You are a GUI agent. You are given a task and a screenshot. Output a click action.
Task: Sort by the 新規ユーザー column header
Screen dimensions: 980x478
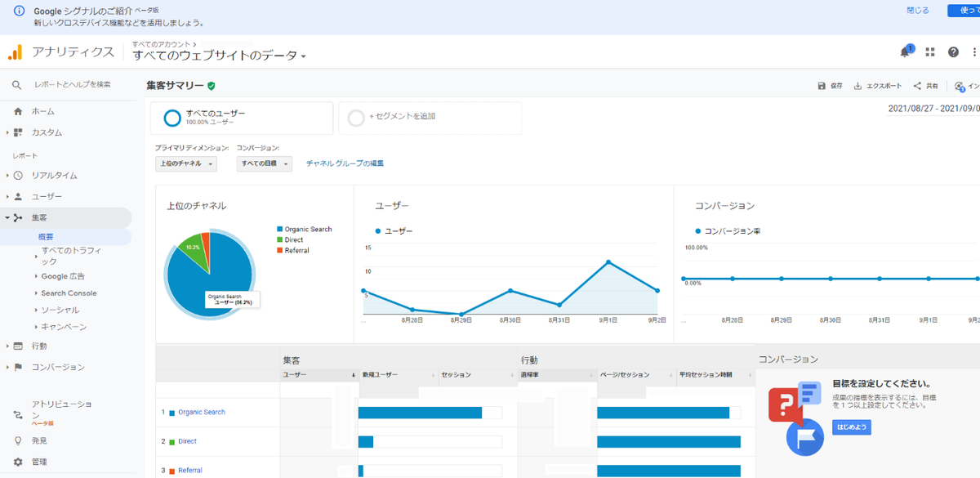398,375
